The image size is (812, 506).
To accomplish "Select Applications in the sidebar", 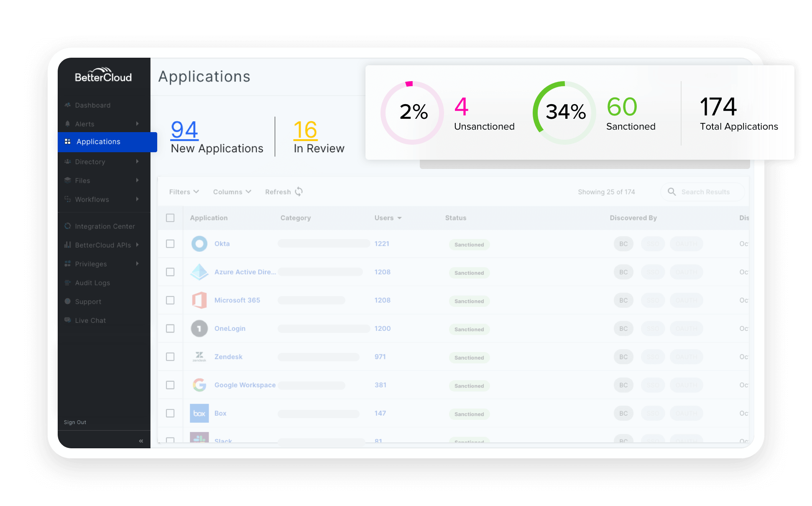I will [x=107, y=142].
